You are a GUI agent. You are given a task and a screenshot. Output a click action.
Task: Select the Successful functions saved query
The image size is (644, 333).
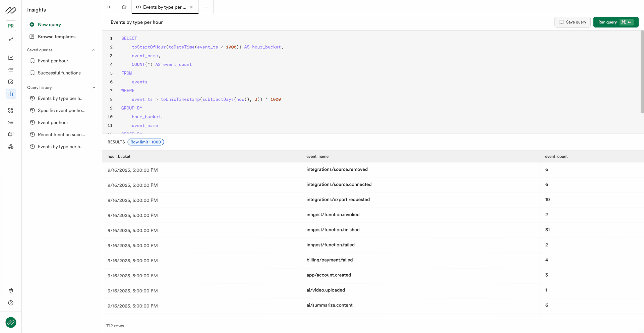[59, 73]
